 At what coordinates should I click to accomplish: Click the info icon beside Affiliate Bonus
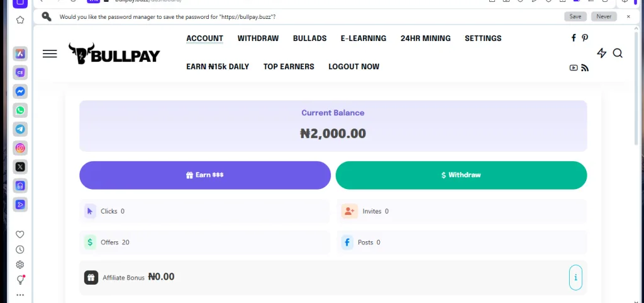point(575,277)
